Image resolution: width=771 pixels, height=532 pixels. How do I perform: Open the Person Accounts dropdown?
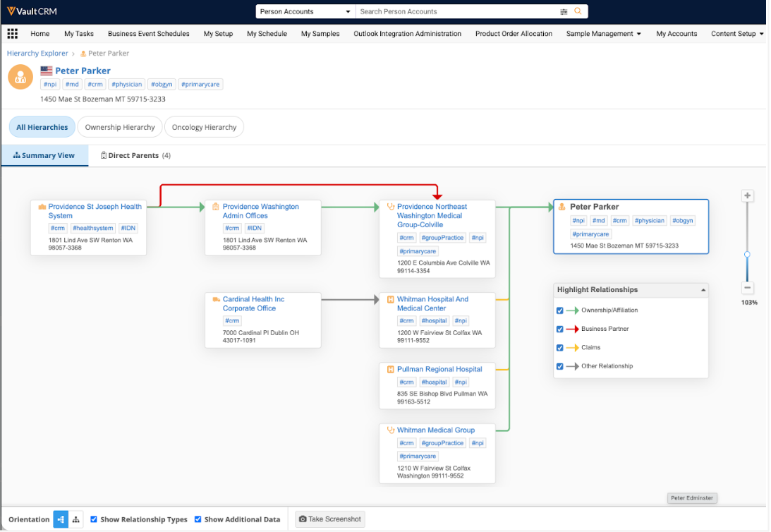305,11
